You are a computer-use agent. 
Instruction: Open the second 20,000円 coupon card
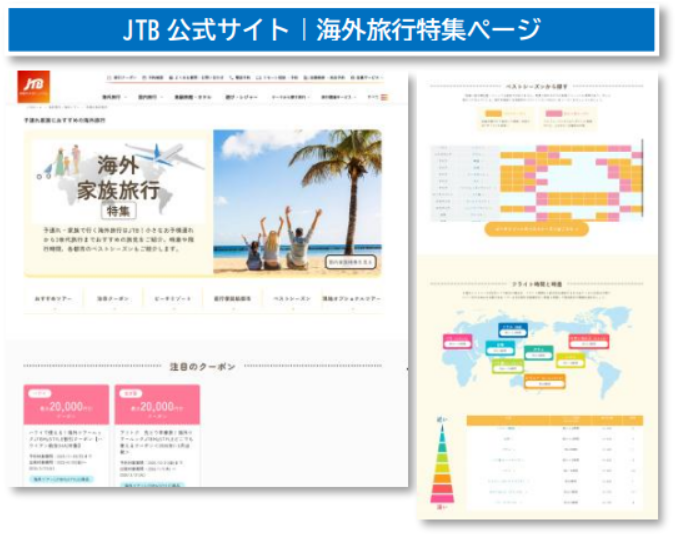pyautogui.click(x=157, y=434)
